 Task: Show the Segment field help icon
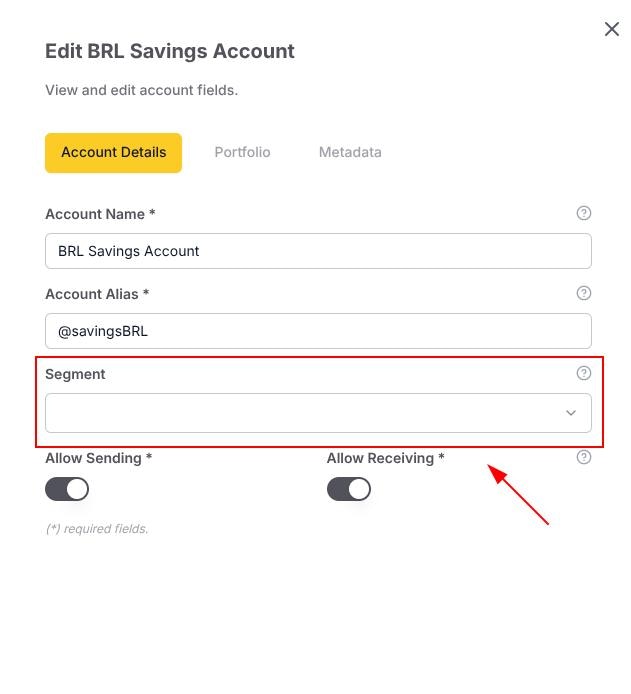tap(584, 373)
